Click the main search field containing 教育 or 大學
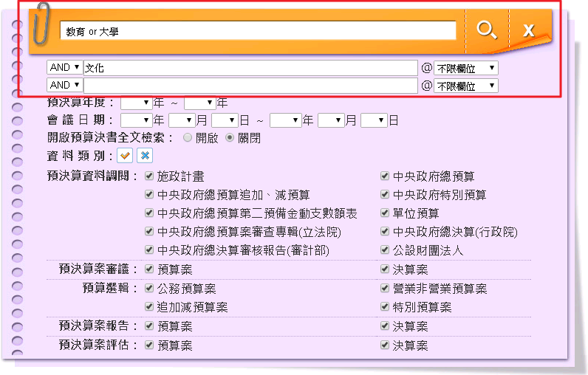This screenshot has height=375, width=588. 258,31
